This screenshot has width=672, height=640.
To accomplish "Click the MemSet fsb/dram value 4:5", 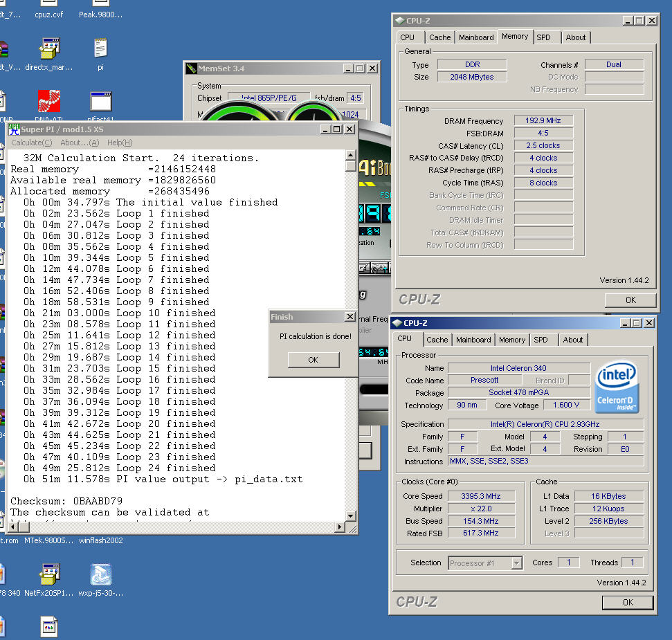I will (x=356, y=98).
